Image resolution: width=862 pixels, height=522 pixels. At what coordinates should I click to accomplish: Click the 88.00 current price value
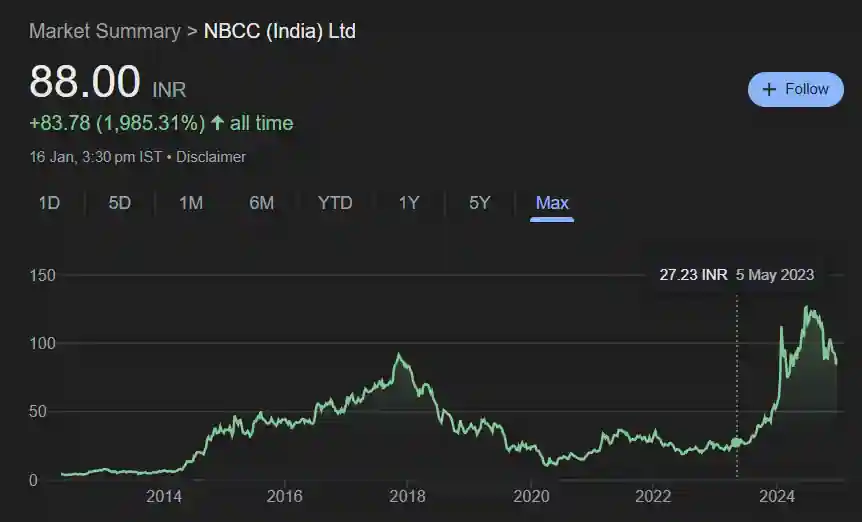pos(85,81)
